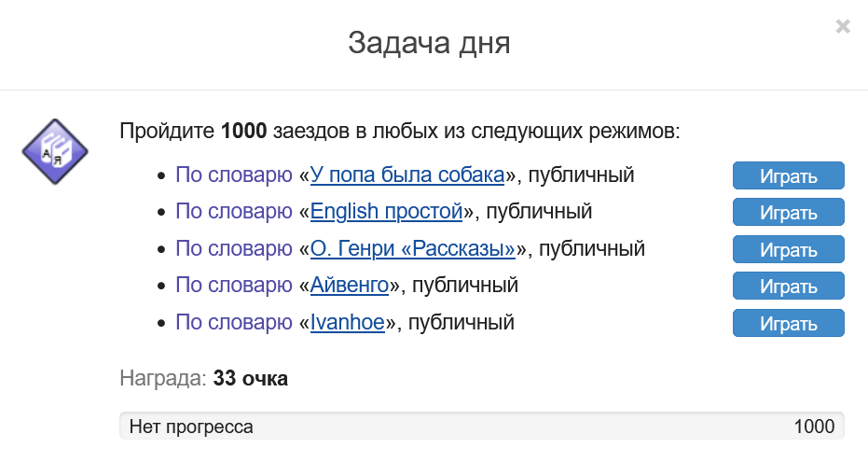The width and height of the screenshot is (868, 462).
Task: Open the «О. Генри «Рассказы»» dictionary link
Action: 413,249
